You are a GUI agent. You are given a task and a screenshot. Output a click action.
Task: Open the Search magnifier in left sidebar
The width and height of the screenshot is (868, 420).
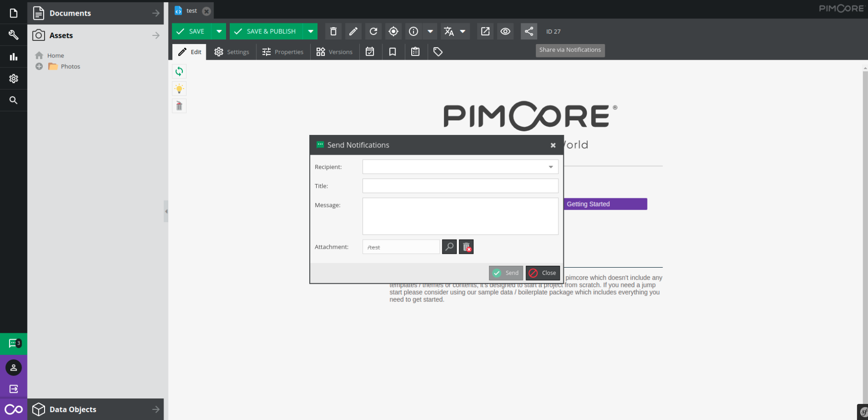pos(13,100)
